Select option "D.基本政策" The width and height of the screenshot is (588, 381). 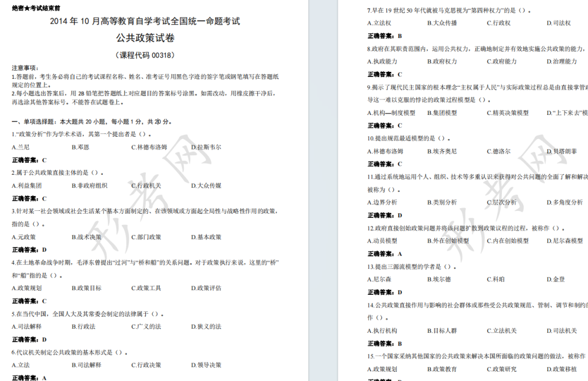[x=206, y=237]
